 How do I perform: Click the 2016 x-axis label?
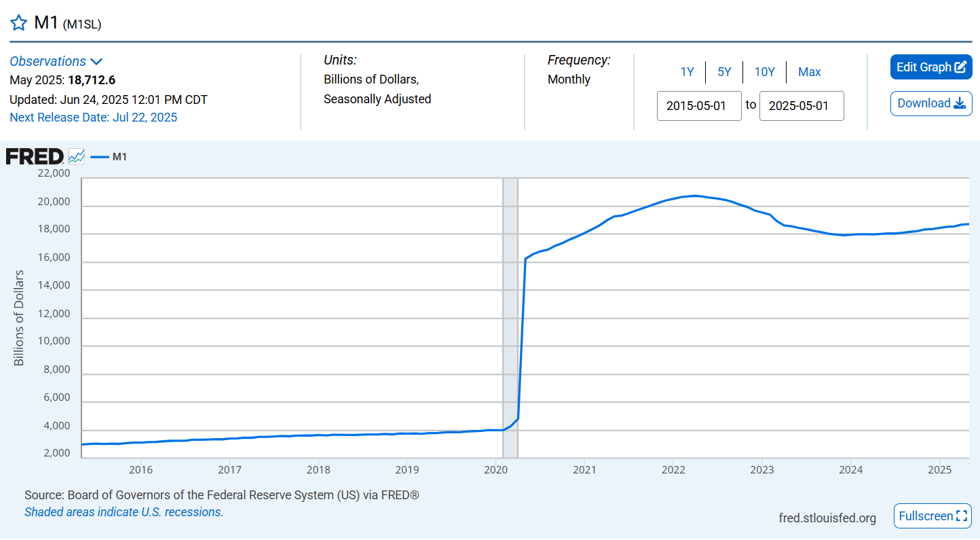coord(140,469)
